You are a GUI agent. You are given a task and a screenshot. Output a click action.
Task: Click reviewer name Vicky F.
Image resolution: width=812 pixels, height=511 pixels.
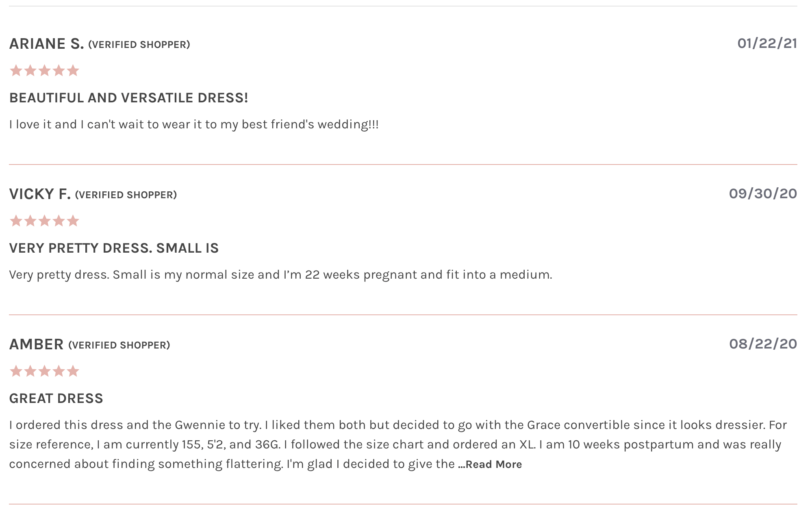[40, 194]
